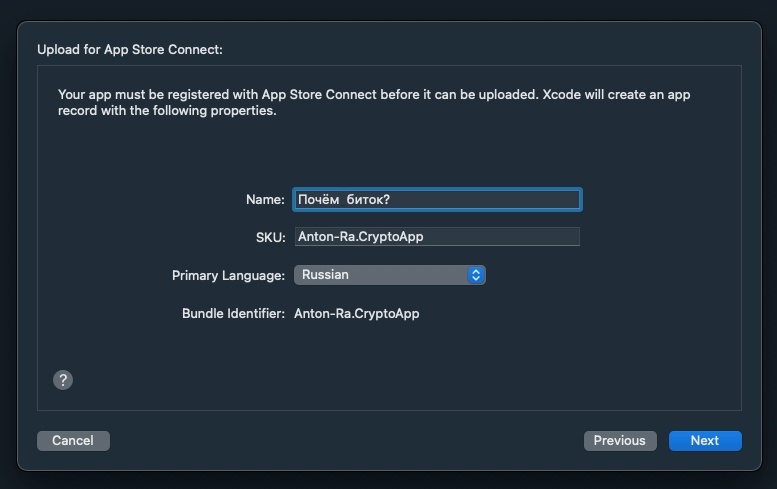Click the app registration description paragraph

pyautogui.click(x=374, y=103)
